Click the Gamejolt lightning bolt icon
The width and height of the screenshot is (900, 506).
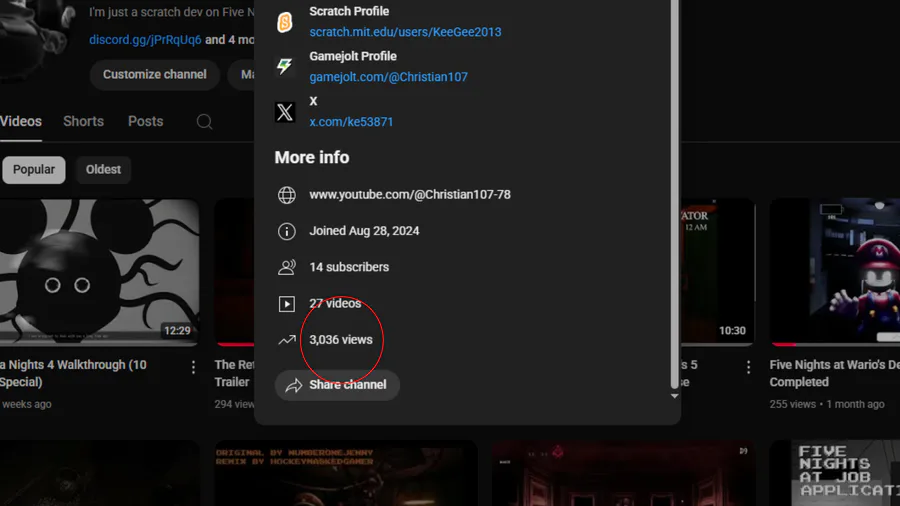[285, 67]
